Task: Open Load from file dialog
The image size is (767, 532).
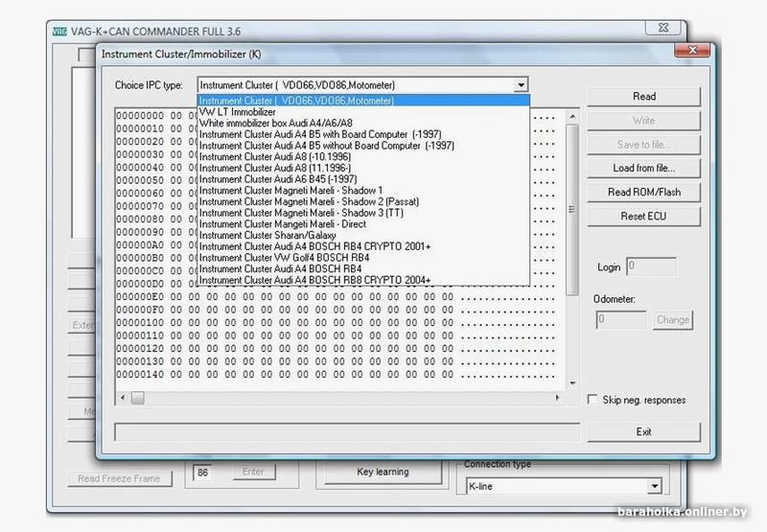Action: (x=643, y=168)
